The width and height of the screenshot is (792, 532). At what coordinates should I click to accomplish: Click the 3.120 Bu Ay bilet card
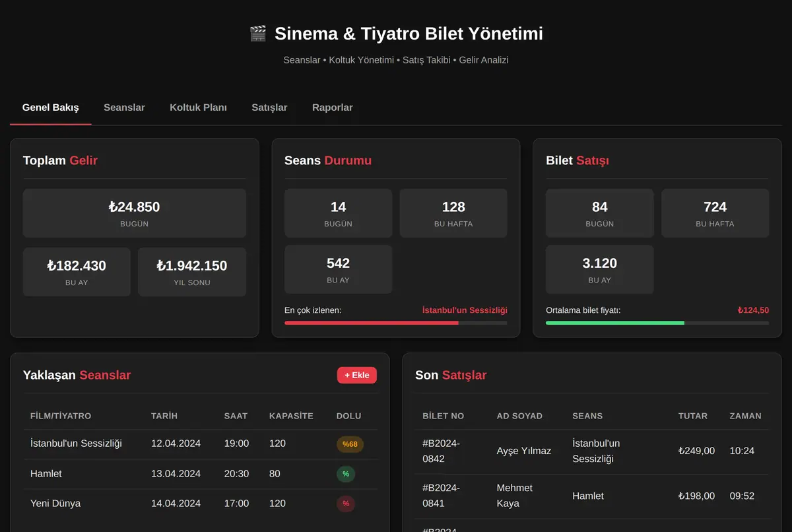point(600,269)
